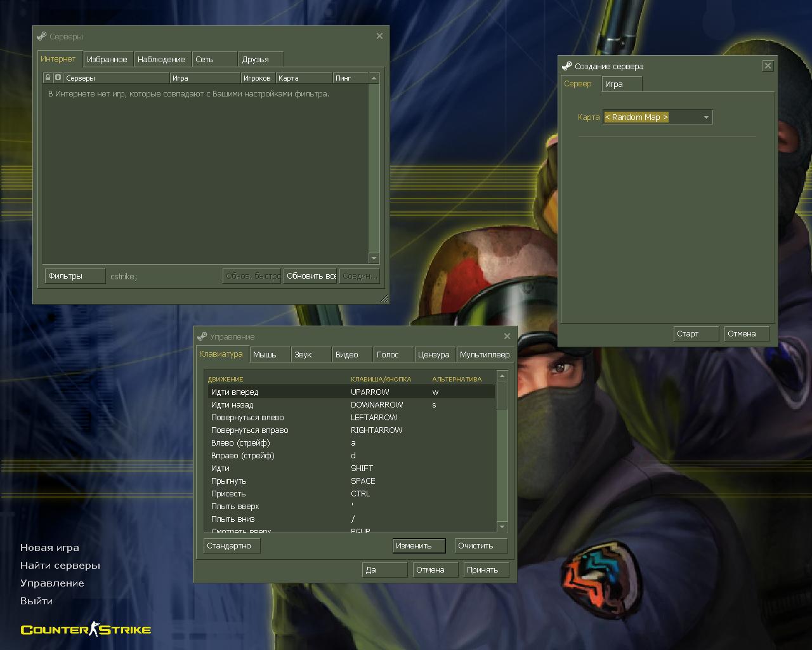Screen dimensions: 812x650
Task: Click the Steam icon in Управление window title
Action: coord(202,336)
